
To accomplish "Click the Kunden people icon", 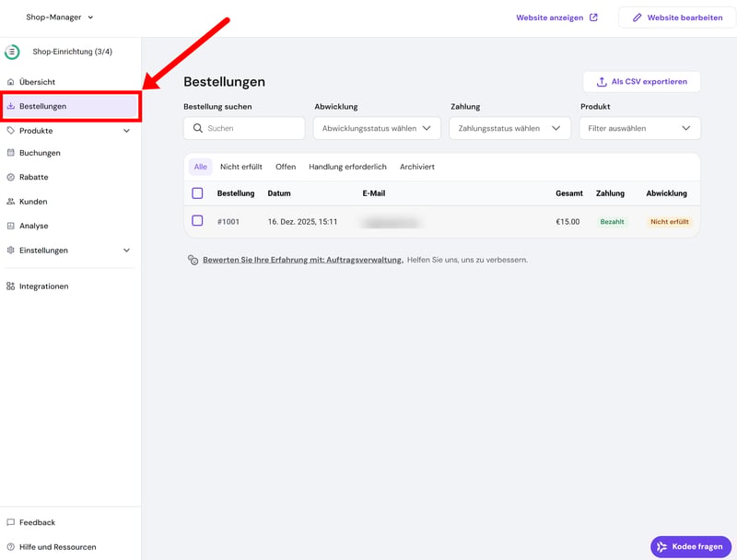I will (x=11, y=202).
